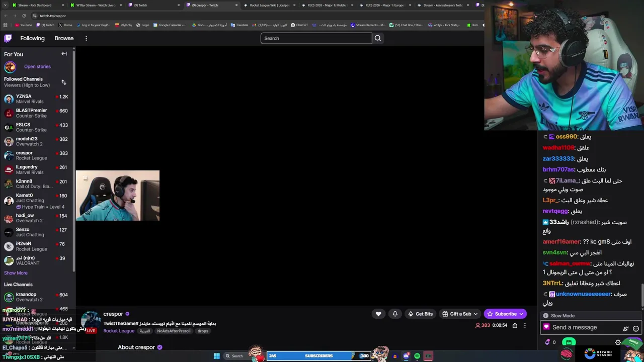Collapse the For You sidebar
The height and width of the screenshot is (362, 644).
pyautogui.click(x=64, y=54)
